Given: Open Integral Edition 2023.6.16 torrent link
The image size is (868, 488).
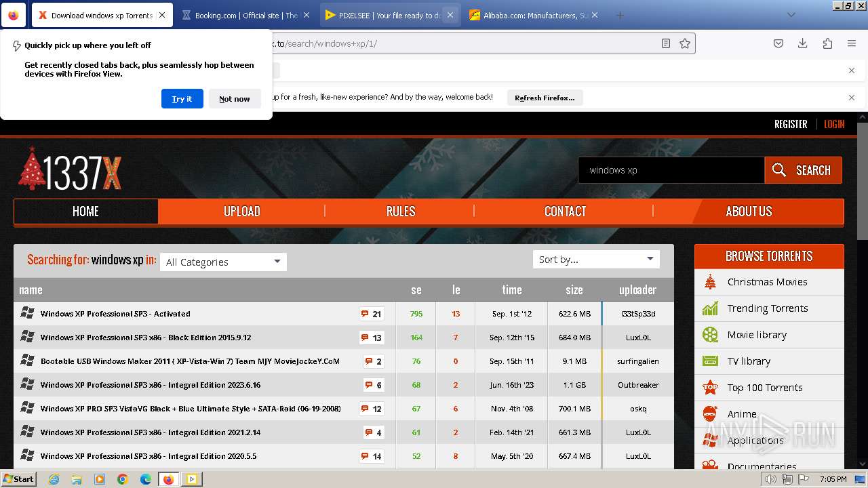Looking at the screenshot, I should pyautogui.click(x=151, y=385).
